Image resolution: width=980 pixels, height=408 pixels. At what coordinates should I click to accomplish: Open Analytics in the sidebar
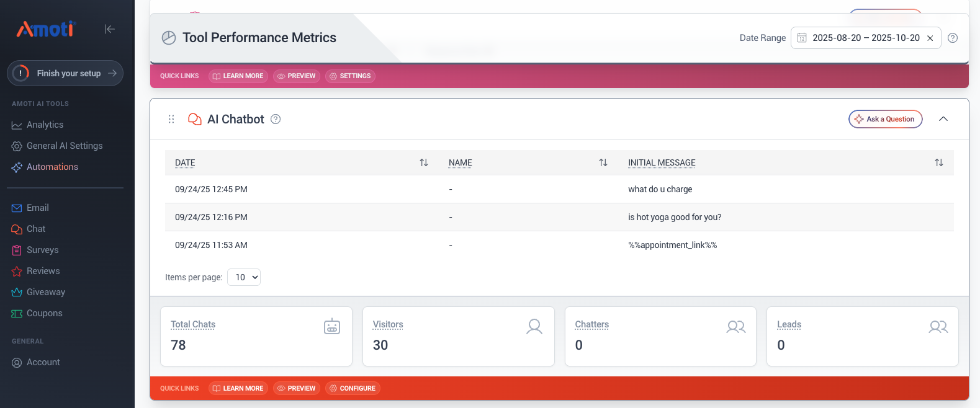[x=45, y=125]
